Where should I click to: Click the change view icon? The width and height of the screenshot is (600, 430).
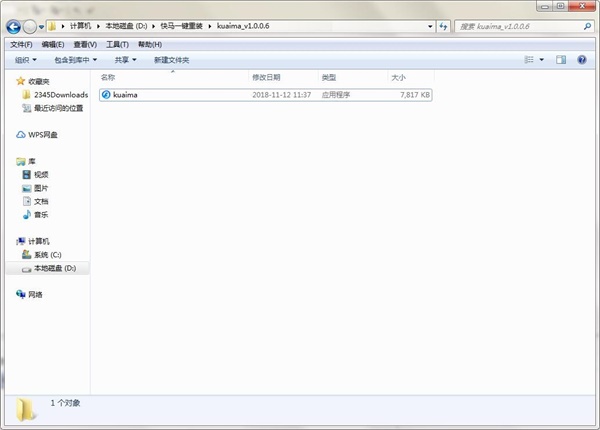(529, 60)
